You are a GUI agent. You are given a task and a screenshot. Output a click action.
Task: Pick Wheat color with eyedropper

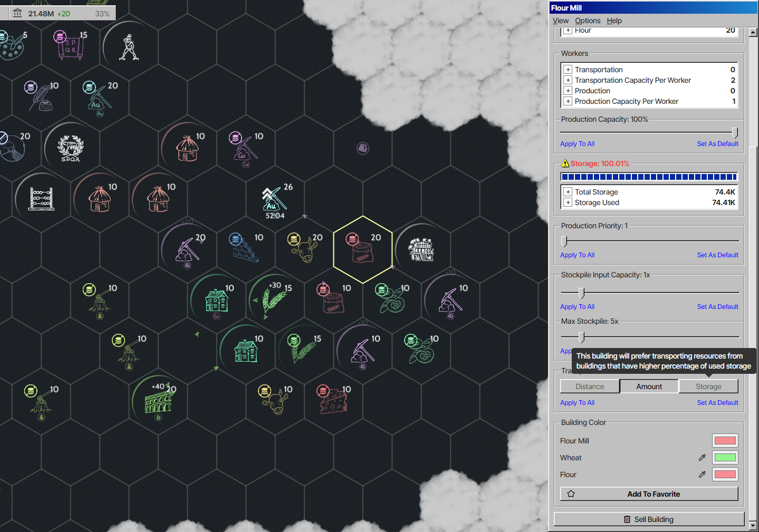[702, 458]
